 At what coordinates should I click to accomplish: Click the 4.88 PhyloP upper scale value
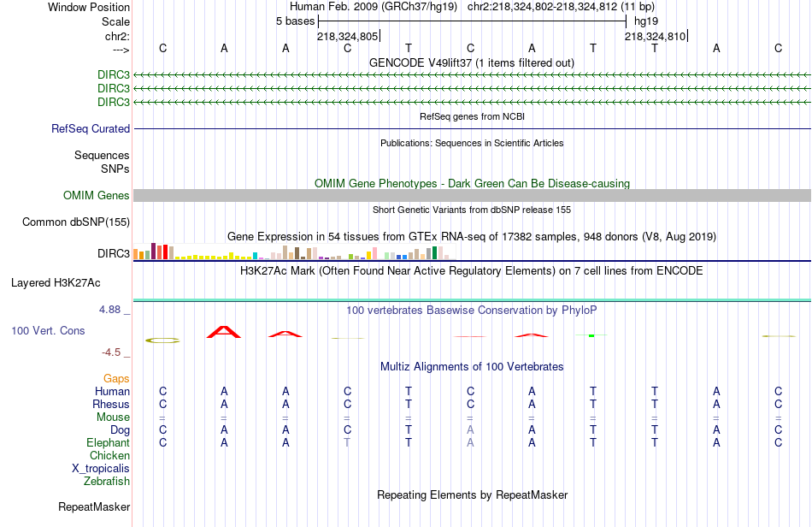coord(109,310)
